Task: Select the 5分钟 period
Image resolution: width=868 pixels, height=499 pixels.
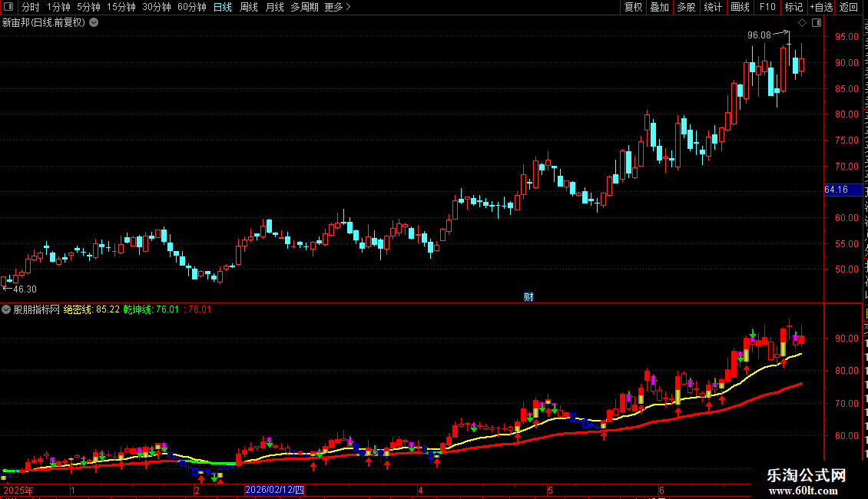Action: pyautogui.click(x=88, y=7)
